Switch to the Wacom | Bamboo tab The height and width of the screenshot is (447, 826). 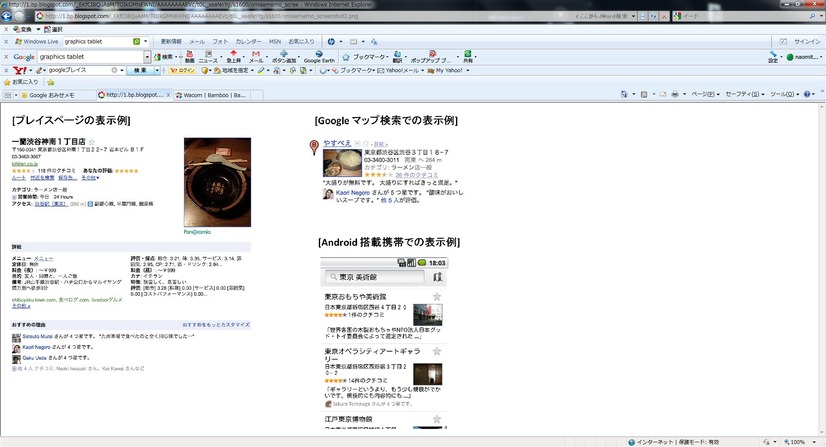213,95
